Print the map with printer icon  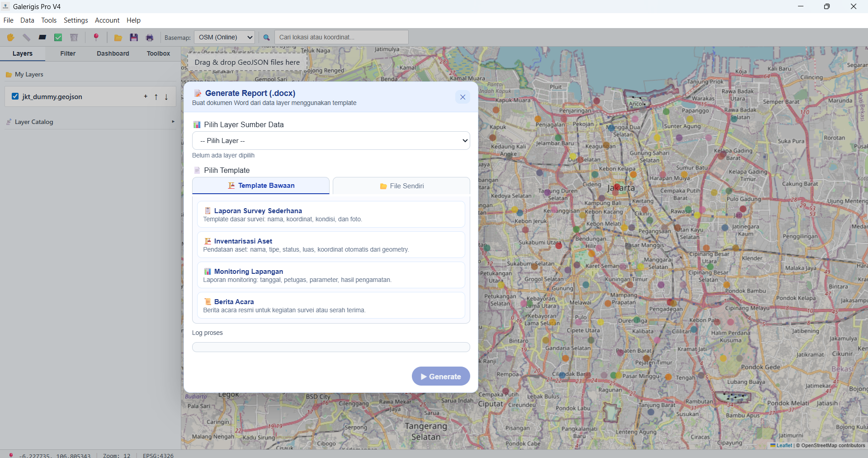[x=150, y=38]
